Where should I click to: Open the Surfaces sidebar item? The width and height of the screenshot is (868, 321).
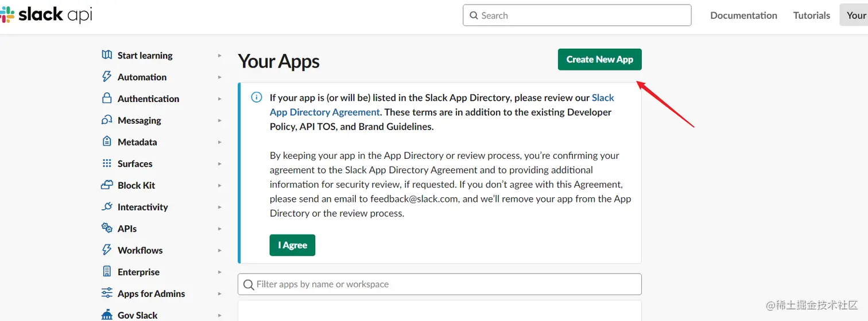pyautogui.click(x=135, y=163)
